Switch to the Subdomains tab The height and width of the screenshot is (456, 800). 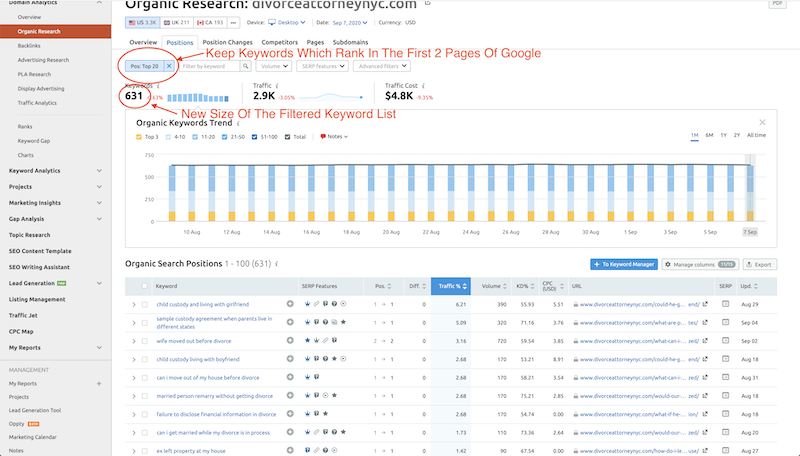tap(351, 42)
